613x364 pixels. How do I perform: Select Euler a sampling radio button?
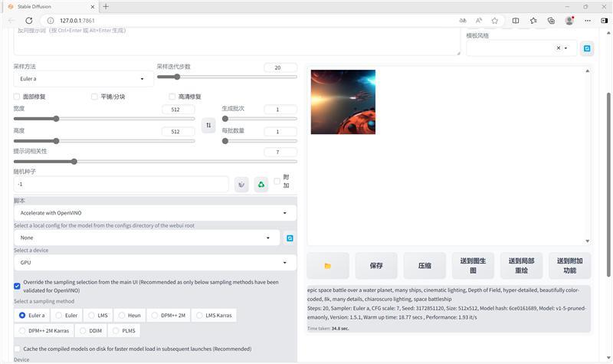pyautogui.click(x=22, y=315)
